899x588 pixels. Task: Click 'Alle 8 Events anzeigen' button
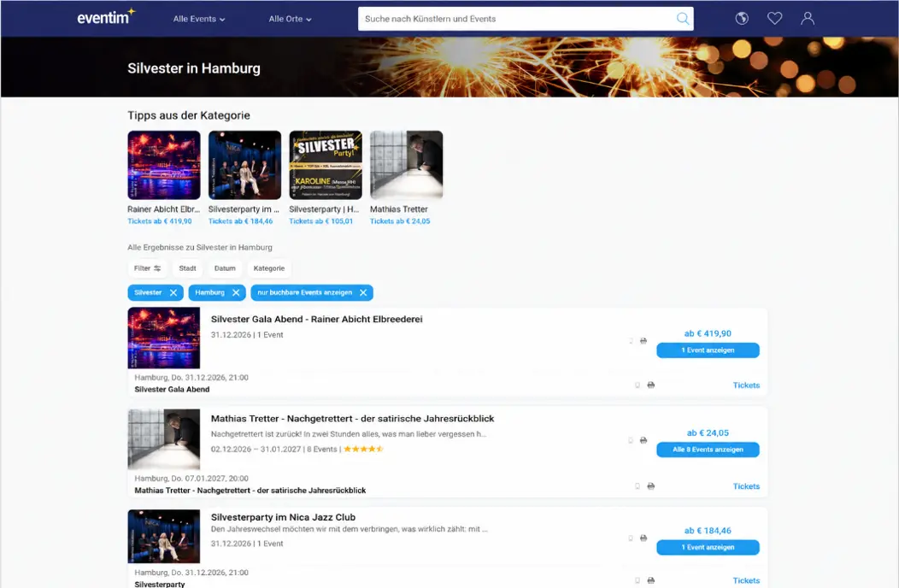click(708, 450)
